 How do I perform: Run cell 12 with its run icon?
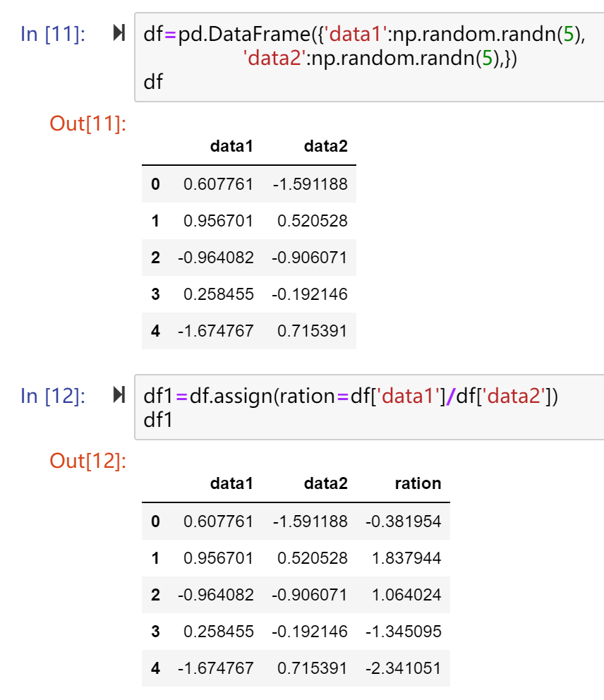coord(119,395)
